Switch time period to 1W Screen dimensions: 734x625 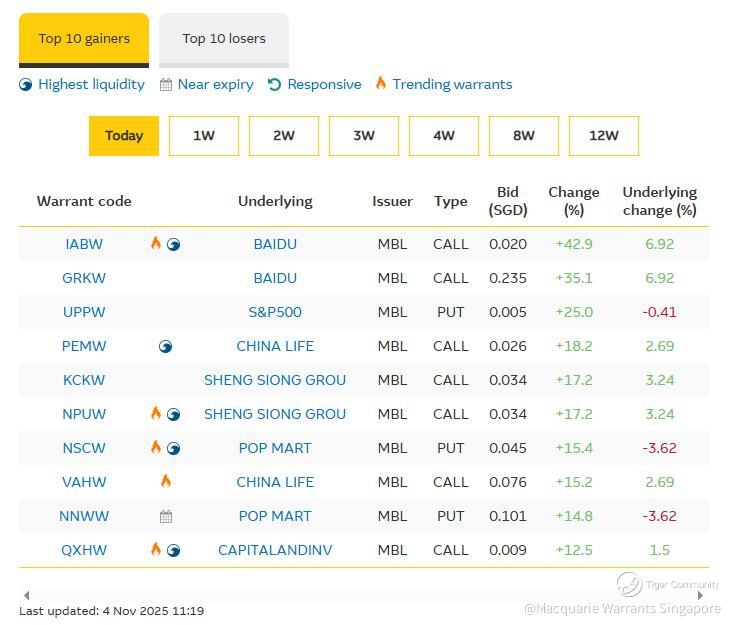pos(204,136)
